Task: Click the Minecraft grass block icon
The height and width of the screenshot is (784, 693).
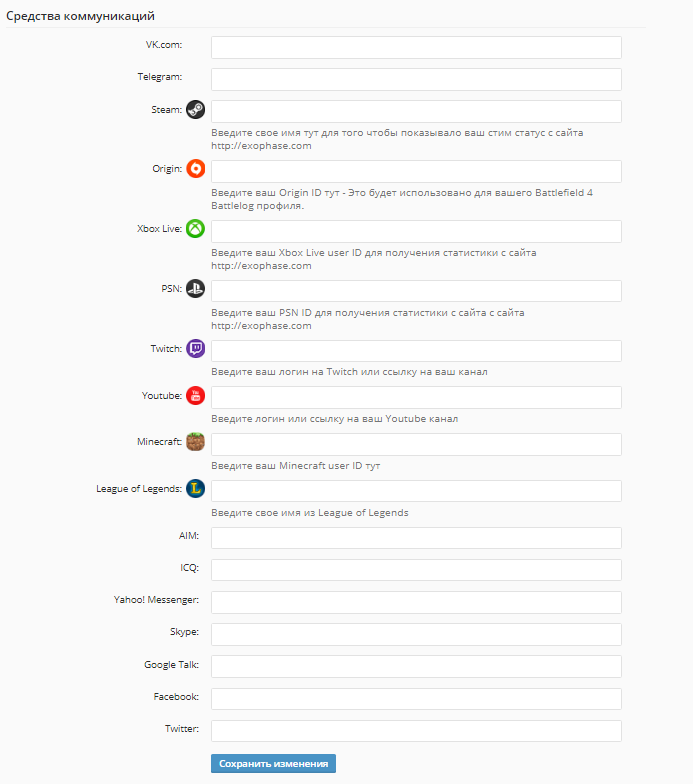Action: [x=196, y=442]
